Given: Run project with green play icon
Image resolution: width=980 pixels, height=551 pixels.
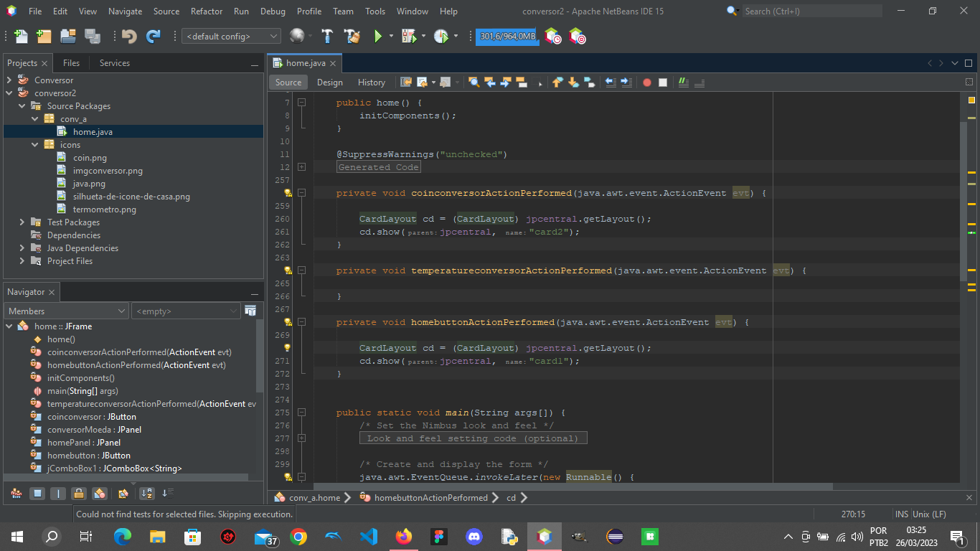Looking at the screenshot, I should point(377,36).
